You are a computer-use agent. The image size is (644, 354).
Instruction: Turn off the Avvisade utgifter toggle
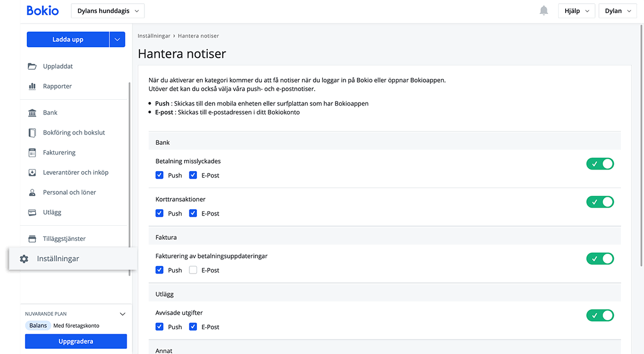pos(599,315)
